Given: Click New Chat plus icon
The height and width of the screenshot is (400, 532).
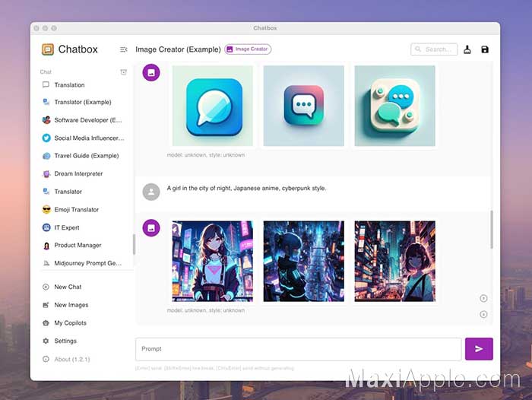Looking at the screenshot, I should [x=46, y=287].
